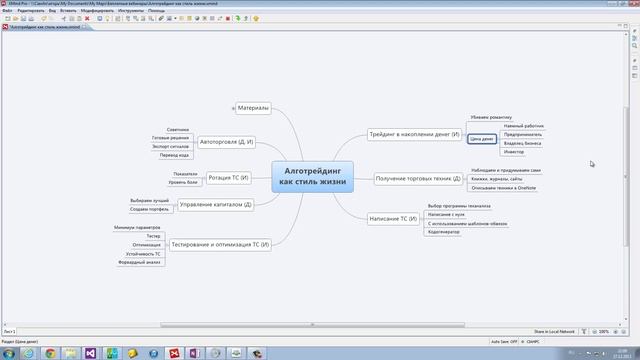Click the horizontal scrollbar thumb
640x360 pixels.
[x=312, y=325]
